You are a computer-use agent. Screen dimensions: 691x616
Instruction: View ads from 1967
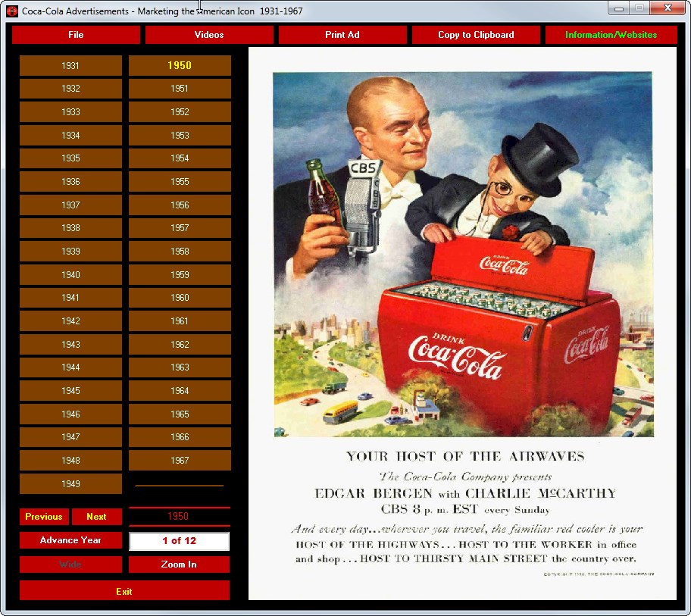(179, 460)
